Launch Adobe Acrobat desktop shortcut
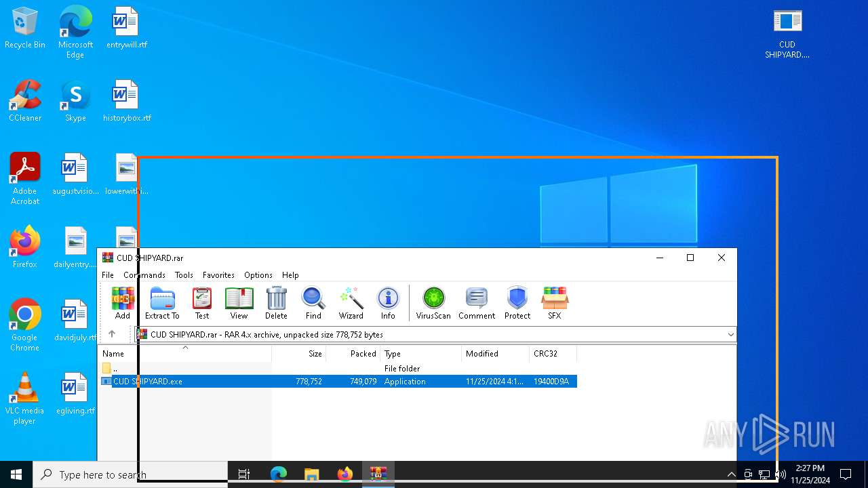Image resolution: width=868 pixels, height=488 pixels. tap(25, 178)
